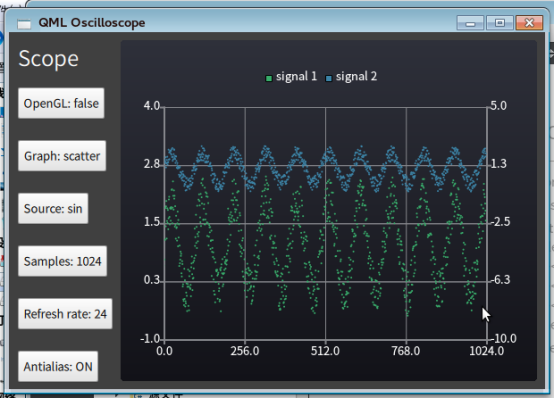Click the blue signal 2 legend marker
The image size is (554, 399).
click(329, 78)
